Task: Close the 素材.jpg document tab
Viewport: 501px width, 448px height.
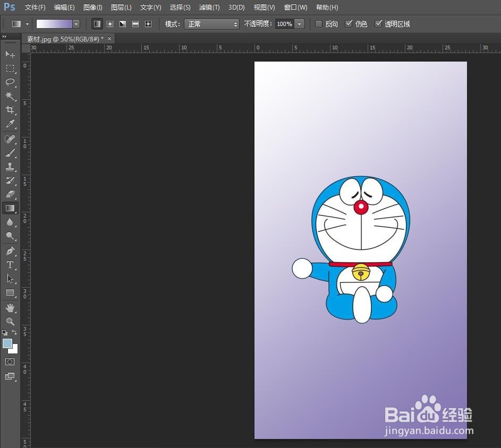Action: [109, 39]
